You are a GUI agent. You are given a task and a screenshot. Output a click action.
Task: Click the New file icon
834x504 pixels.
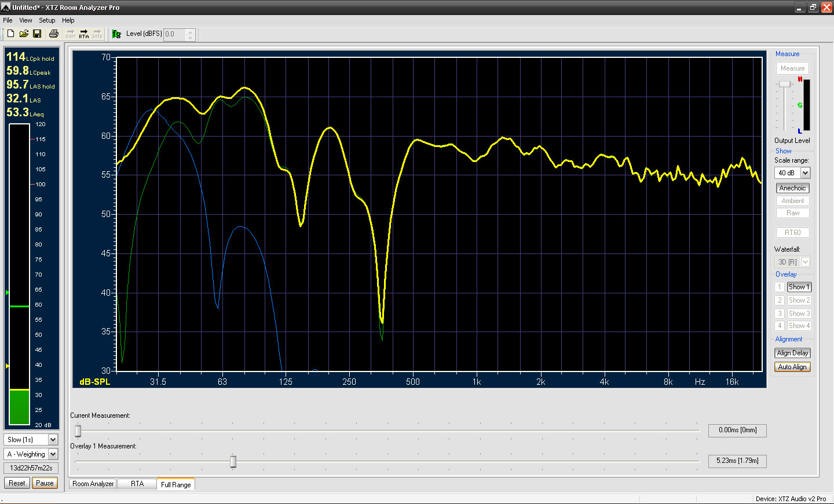tap(10, 34)
